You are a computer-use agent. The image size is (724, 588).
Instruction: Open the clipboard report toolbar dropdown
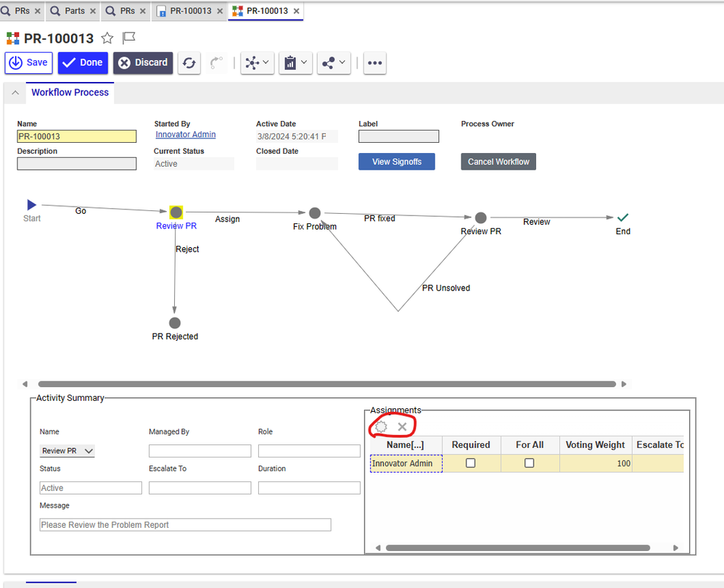295,63
